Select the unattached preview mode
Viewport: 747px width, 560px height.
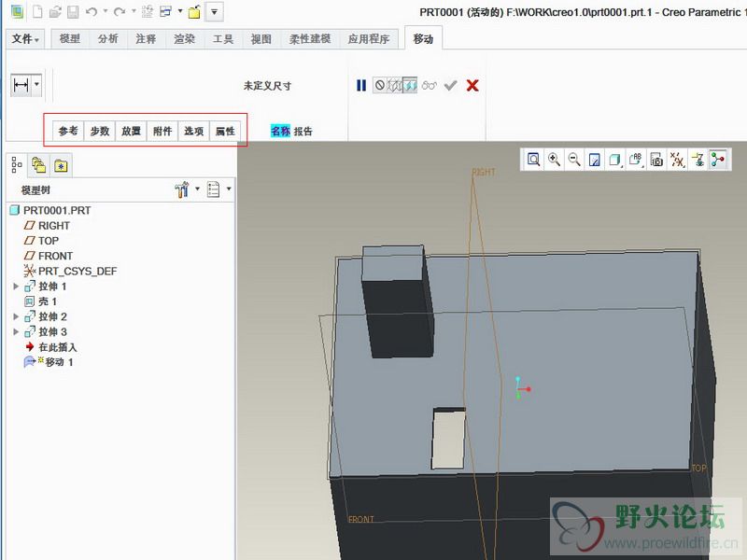coord(394,85)
